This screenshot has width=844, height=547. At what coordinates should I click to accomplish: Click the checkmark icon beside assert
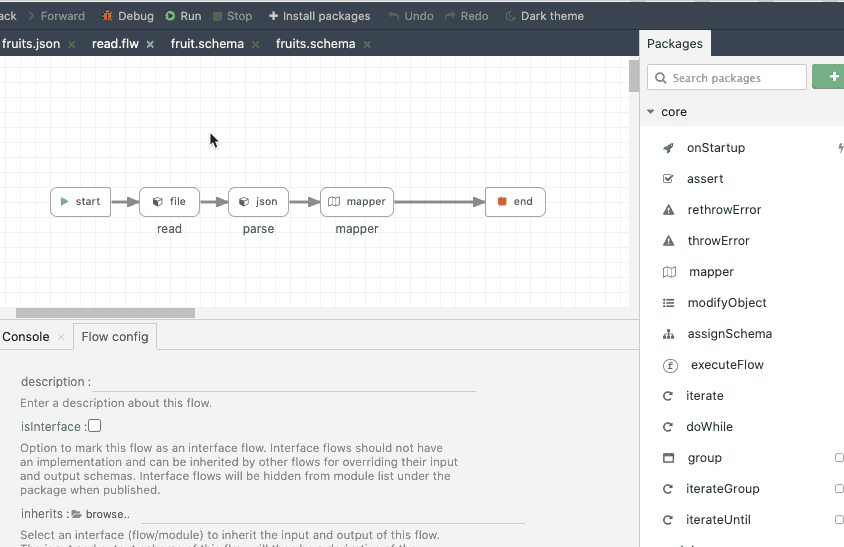click(668, 179)
